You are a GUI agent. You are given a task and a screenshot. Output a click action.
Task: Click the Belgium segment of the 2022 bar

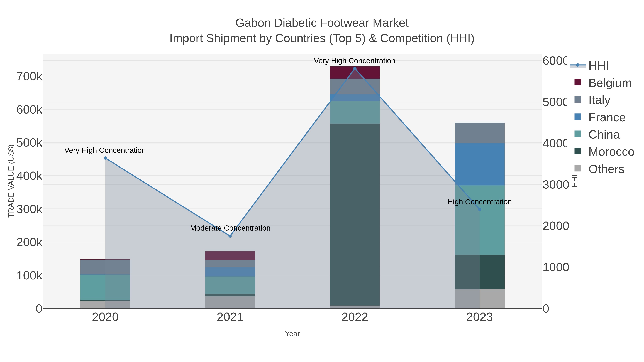[x=355, y=73]
